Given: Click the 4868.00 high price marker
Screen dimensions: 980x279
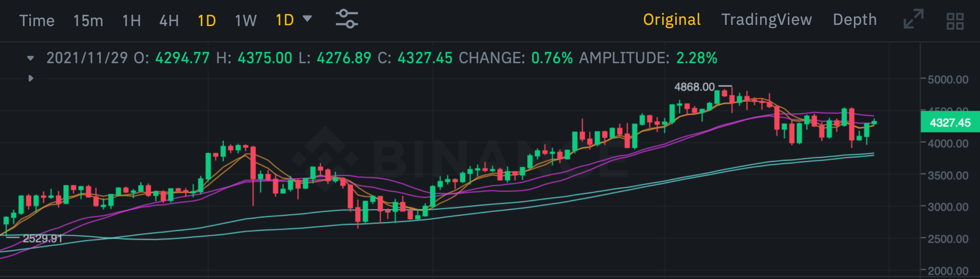Looking at the screenshot, I should click(694, 87).
